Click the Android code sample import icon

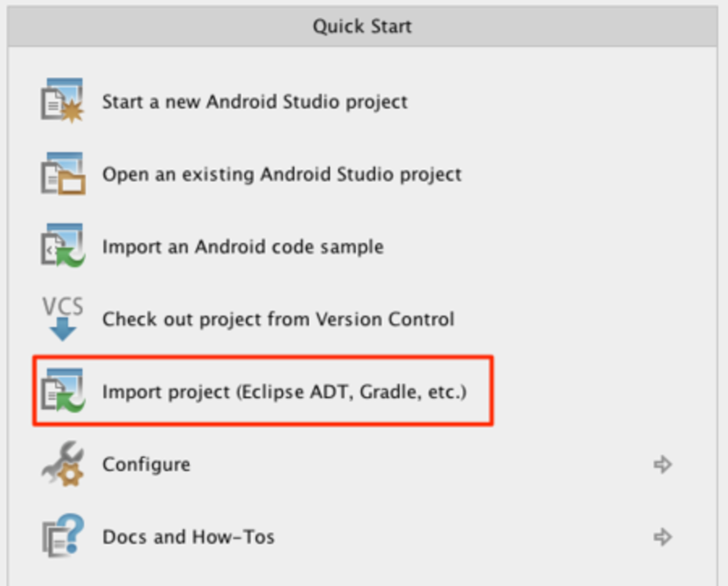coord(62,245)
